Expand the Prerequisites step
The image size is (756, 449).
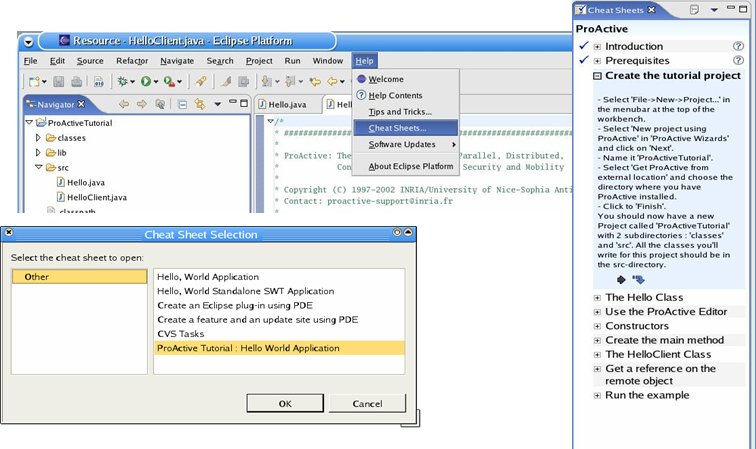pos(597,61)
